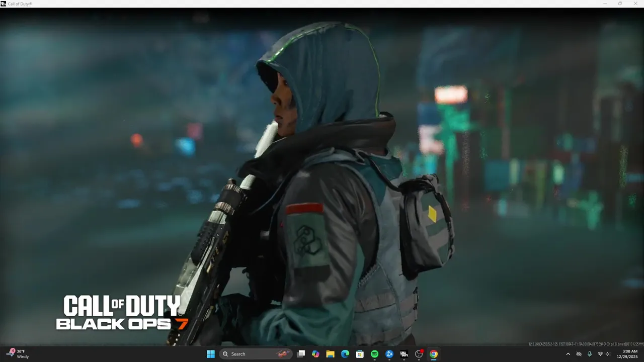Click the speaker volume tray icon
Screen dimensions: 644x362
tap(608, 354)
